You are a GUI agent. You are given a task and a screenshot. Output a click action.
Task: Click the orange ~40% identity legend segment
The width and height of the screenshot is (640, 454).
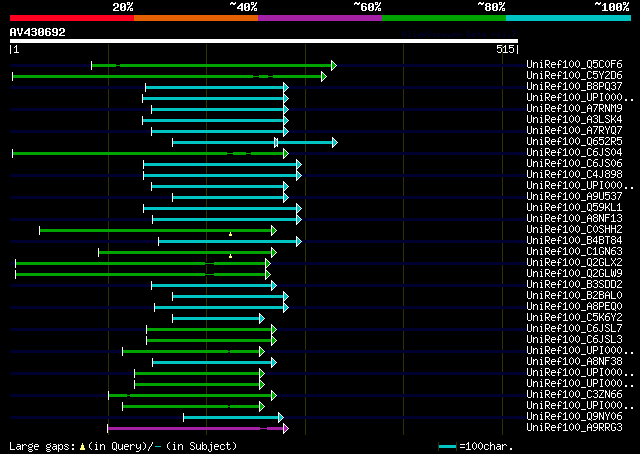tap(196, 18)
